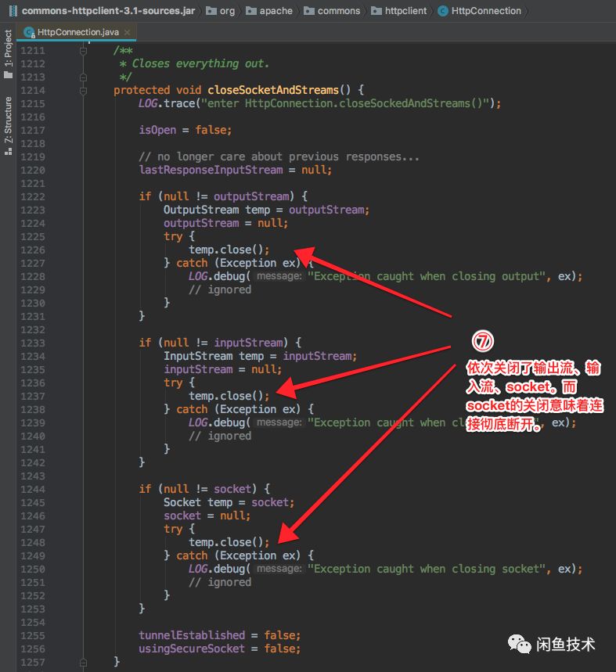This screenshot has height=672, width=616.
Task: Click the HttpConnection class breadcrumb
Action: pyautogui.click(x=480, y=11)
